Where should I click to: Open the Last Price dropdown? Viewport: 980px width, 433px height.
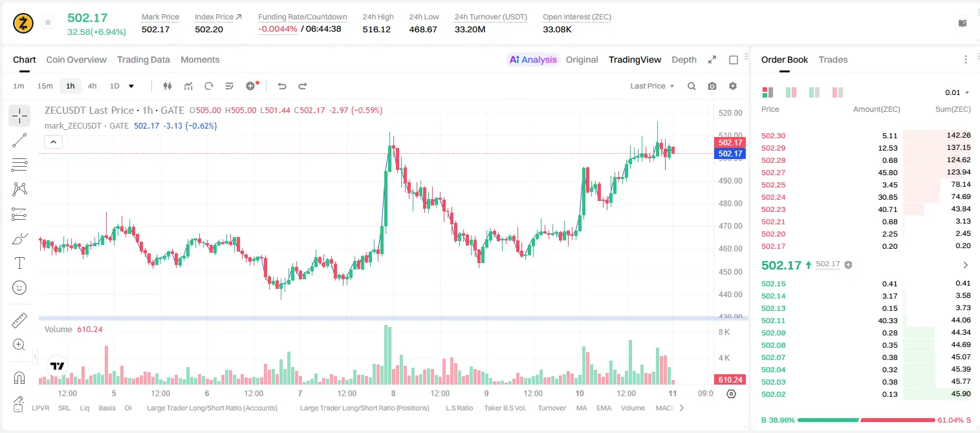point(652,86)
